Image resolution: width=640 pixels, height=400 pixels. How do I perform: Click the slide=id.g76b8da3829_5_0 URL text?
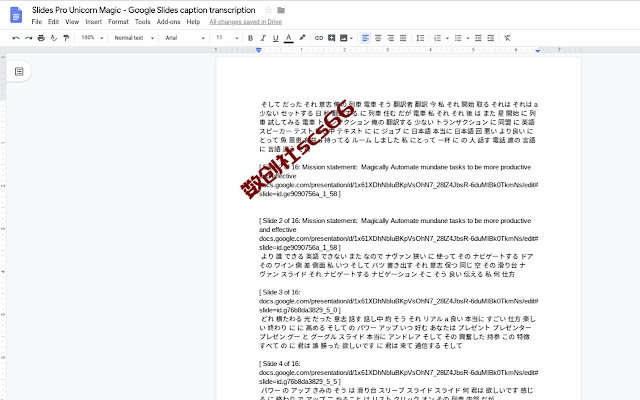(300, 310)
